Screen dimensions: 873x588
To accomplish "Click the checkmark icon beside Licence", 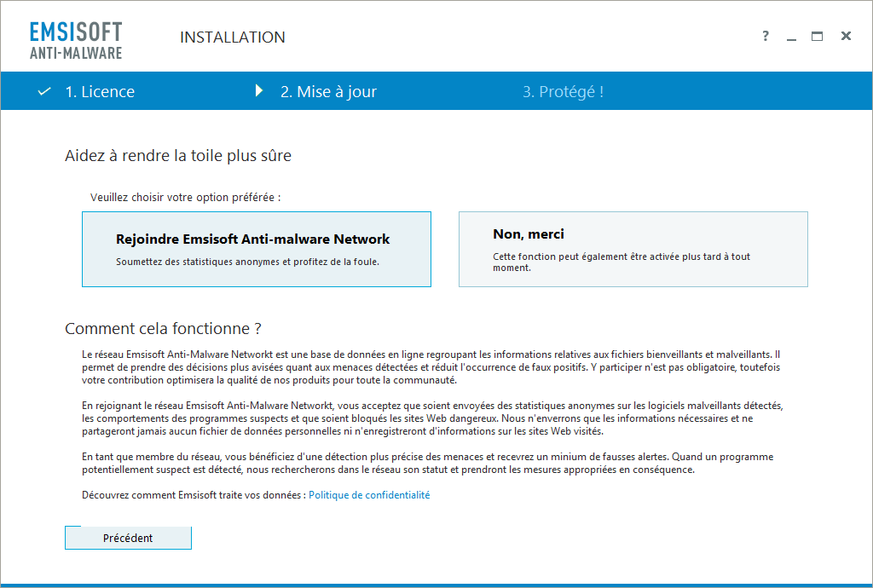I will pos(44,92).
